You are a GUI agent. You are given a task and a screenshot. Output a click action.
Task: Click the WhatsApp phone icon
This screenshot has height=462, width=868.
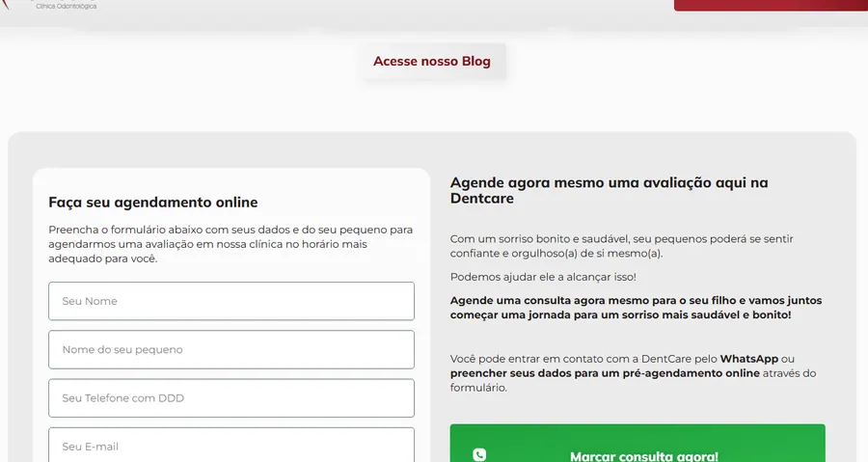coord(479,455)
